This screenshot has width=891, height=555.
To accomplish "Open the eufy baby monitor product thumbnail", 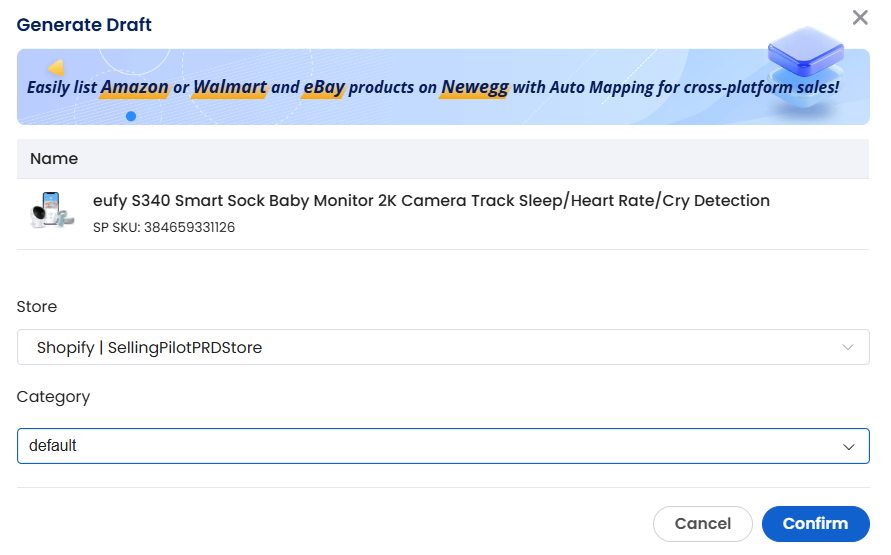I will coord(52,210).
